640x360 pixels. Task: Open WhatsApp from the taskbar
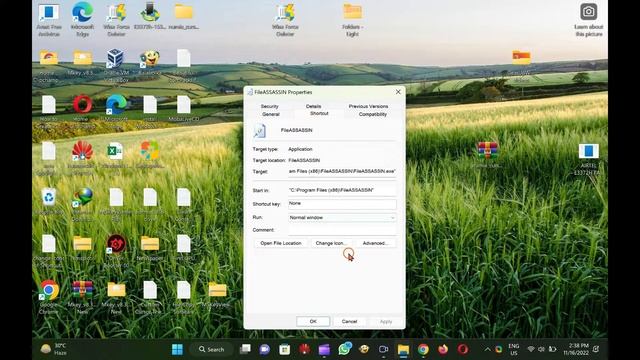point(344,349)
